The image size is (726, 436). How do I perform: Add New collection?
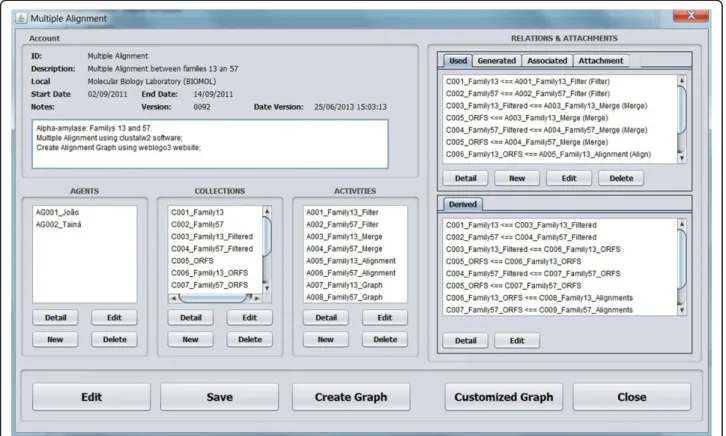(191, 339)
